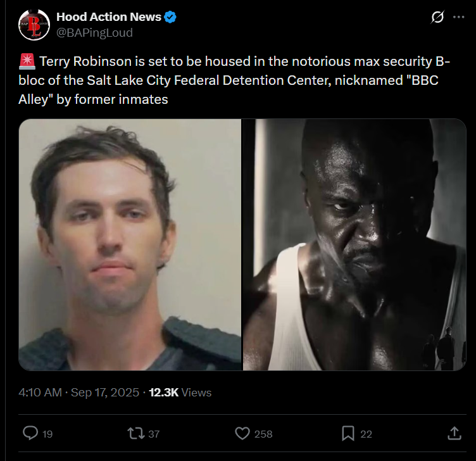The width and height of the screenshot is (476, 461).
Task: Open the Grok explain-post icon
Action: point(437,18)
